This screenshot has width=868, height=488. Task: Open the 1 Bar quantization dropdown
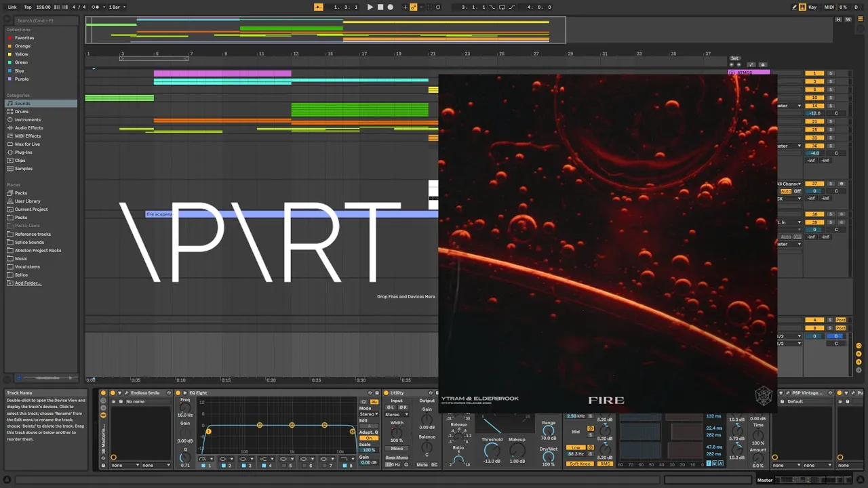(x=117, y=7)
